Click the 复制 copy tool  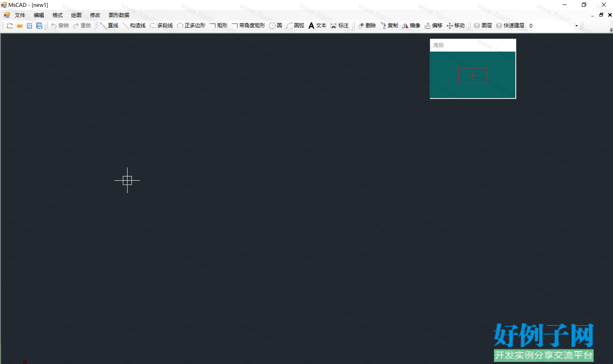pos(389,26)
